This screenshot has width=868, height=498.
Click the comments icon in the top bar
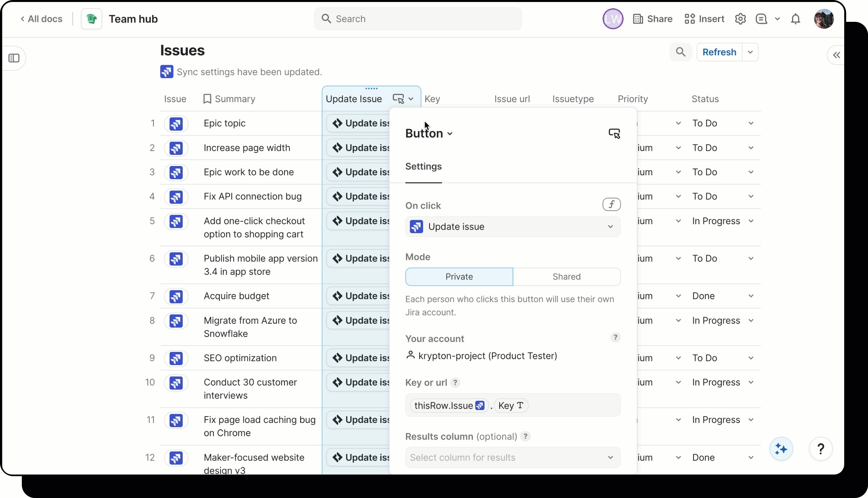click(761, 19)
